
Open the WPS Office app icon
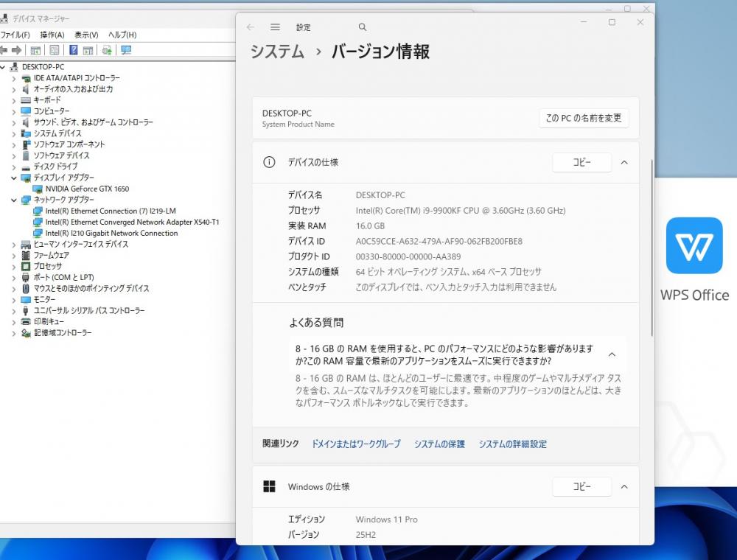pos(694,245)
